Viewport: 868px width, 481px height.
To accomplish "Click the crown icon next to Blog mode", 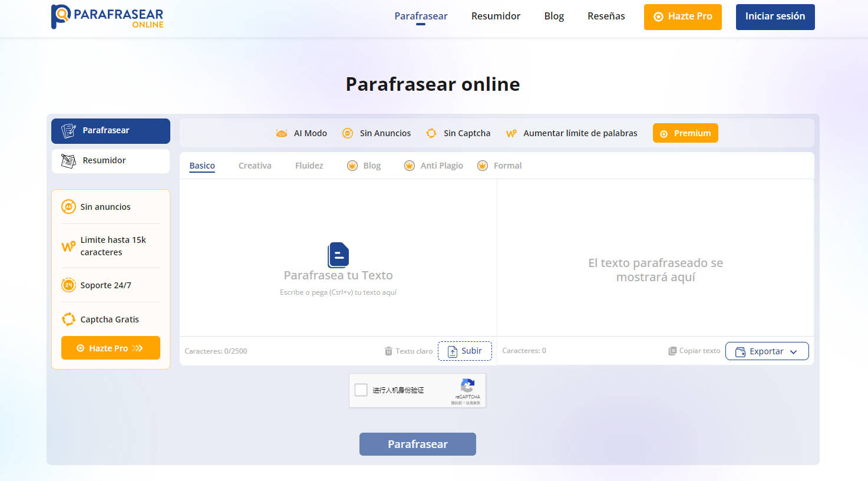I will click(x=352, y=166).
